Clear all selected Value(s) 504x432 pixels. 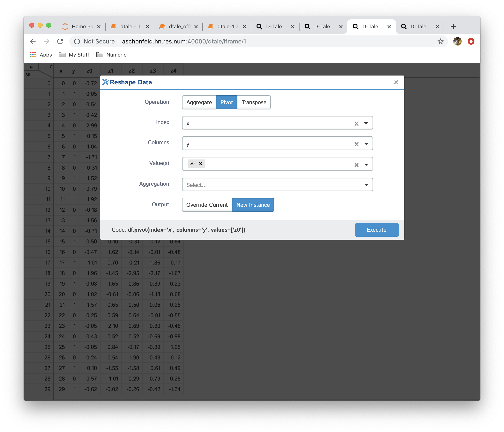tap(356, 165)
